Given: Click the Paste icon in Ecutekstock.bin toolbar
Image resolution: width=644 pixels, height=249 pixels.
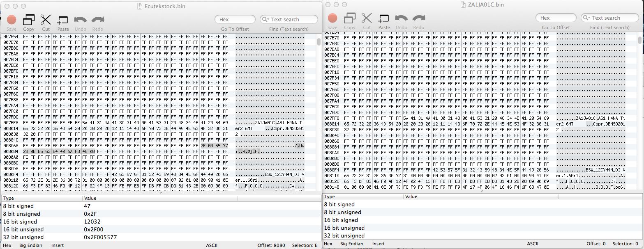Looking at the screenshot, I should 63,20.
